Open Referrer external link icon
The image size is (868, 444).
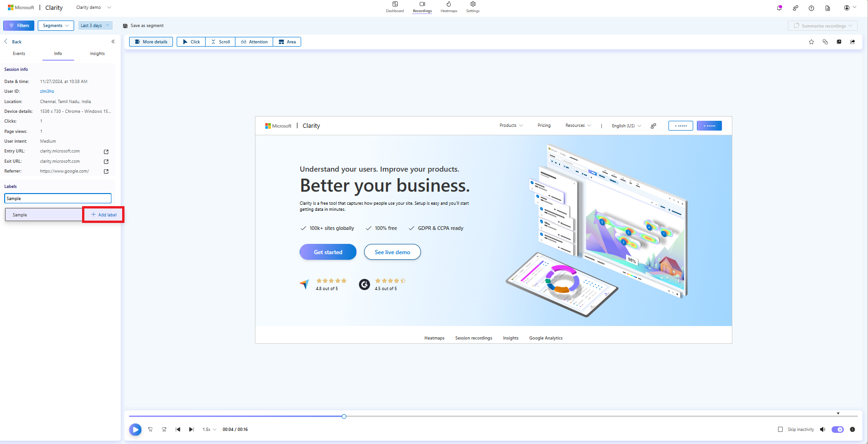pyautogui.click(x=106, y=171)
